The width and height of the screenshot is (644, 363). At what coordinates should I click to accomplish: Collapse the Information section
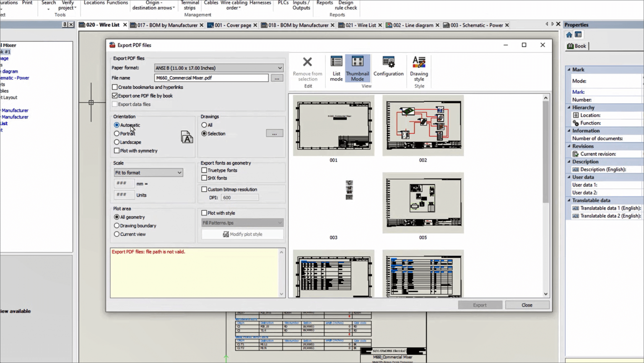click(569, 131)
